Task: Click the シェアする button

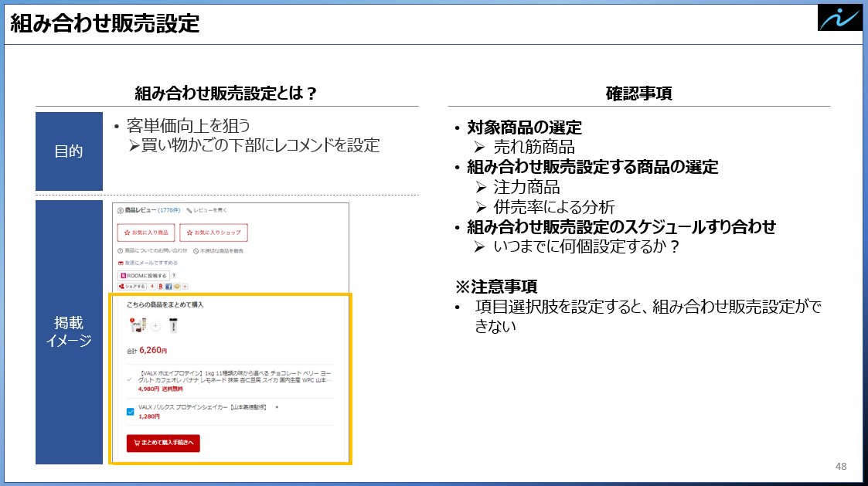Action: point(131,287)
